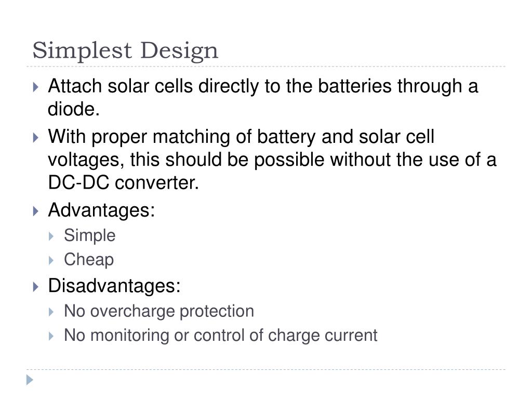This screenshot has height=399, width=532.
Task: Select the 'Disadvantages:' heading text
Action: coord(114,286)
